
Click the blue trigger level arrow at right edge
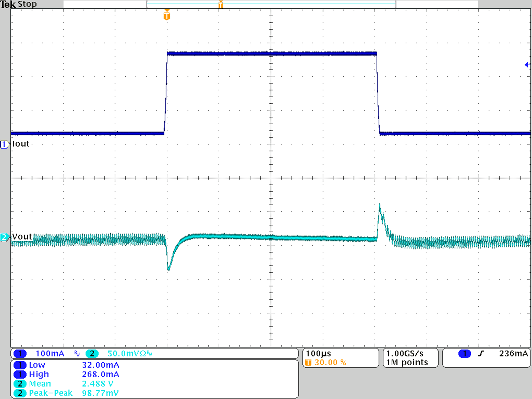[527, 64]
